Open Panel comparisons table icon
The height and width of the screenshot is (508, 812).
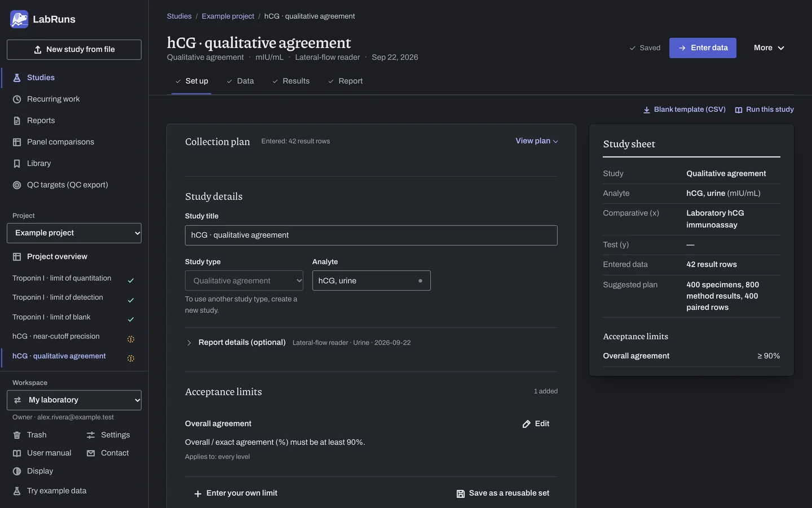point(17,142)
